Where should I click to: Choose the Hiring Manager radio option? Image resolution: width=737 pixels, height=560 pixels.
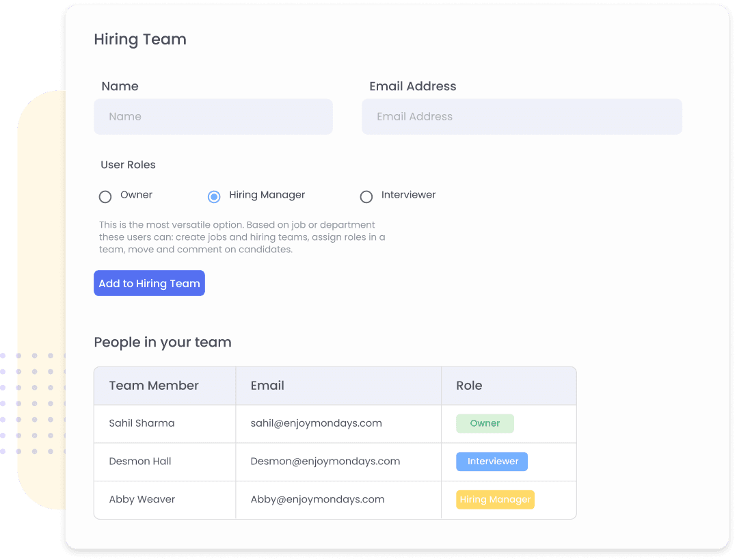pos(214,196)
